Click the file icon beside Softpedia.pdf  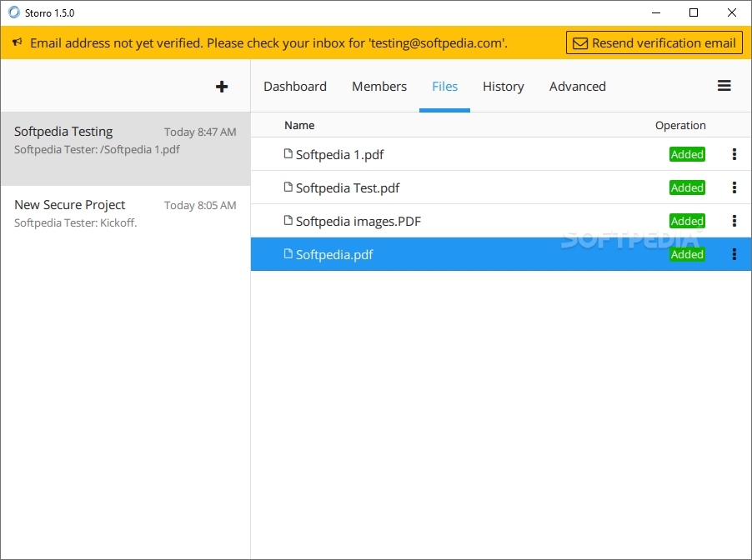288,253
